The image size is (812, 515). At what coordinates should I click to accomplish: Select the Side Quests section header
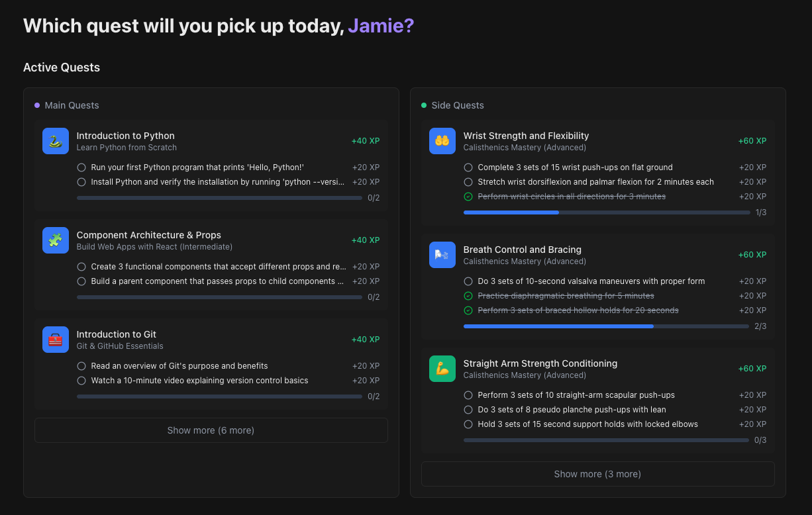pyautogui.click(x=457, y=105)
